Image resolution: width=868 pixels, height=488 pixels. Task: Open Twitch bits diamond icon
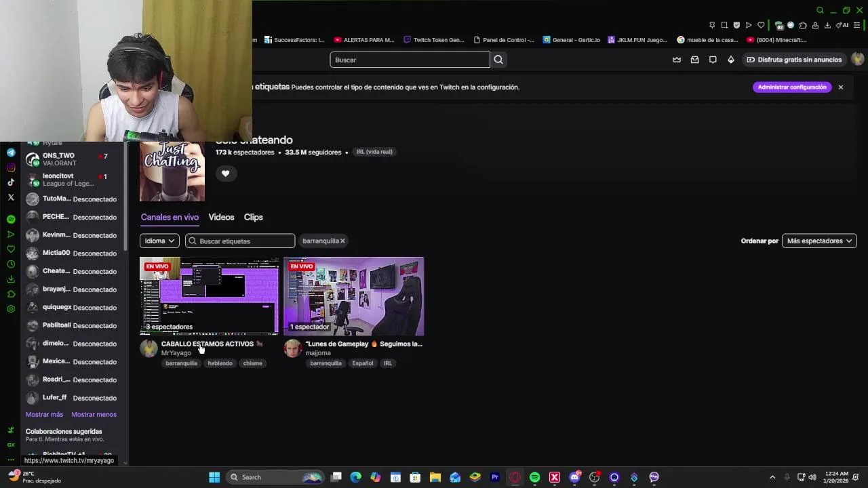(x=730, y=60)
